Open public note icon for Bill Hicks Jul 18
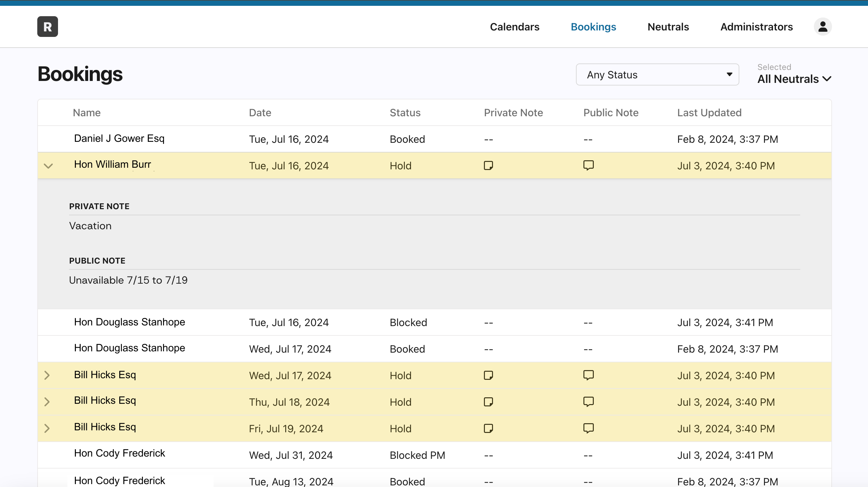This screenshot has width=868, height=487. tap(588, 402)
